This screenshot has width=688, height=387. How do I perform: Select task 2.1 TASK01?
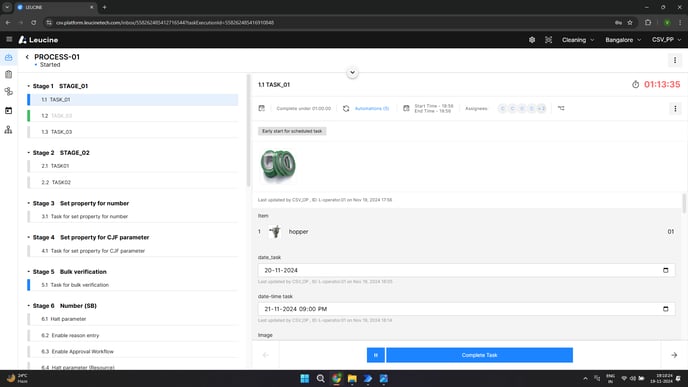[x=133, y=166]
